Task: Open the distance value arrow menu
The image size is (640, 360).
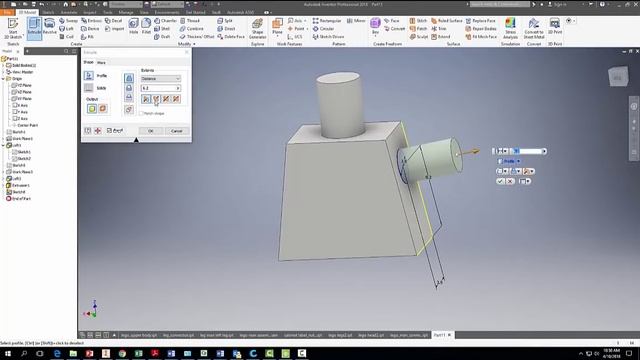Action: point(178,88)
